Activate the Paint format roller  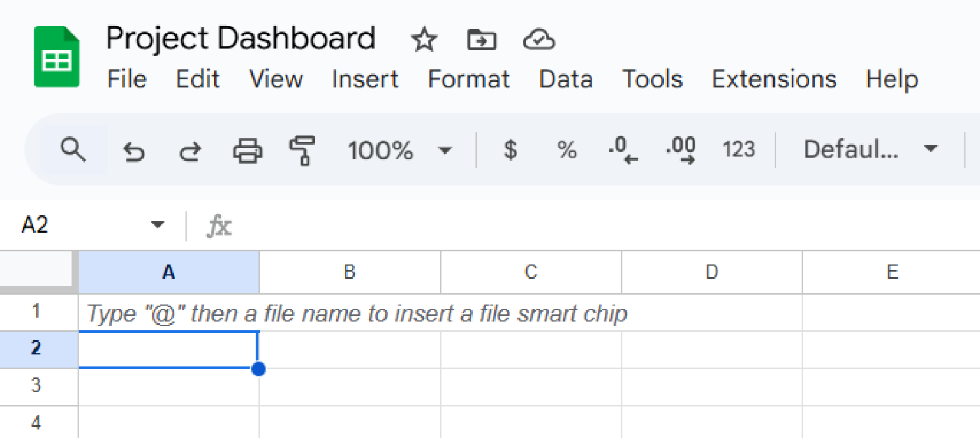point(302,151)
